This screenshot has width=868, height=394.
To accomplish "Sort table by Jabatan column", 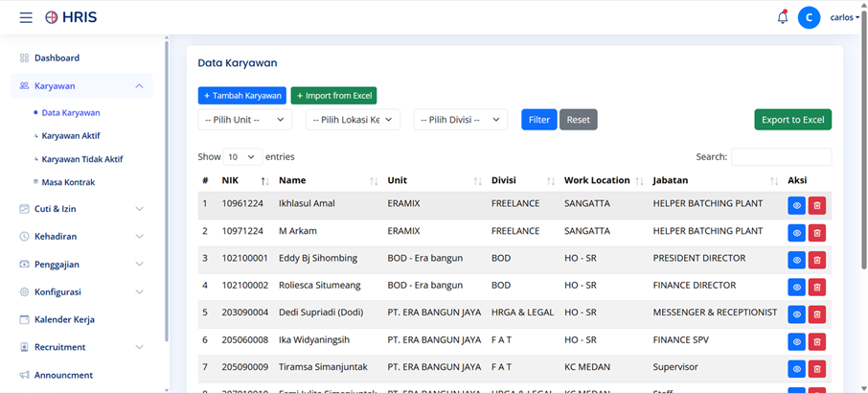I will point(716,180).
